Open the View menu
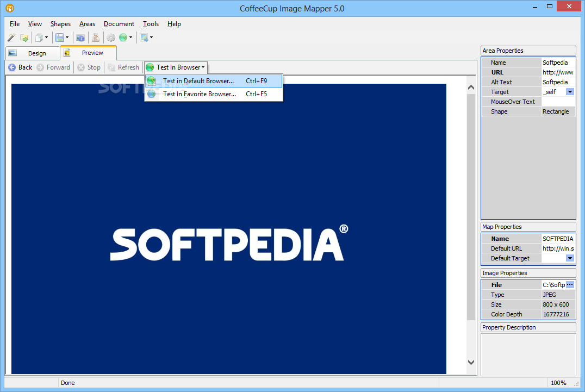 coord(35,24)
